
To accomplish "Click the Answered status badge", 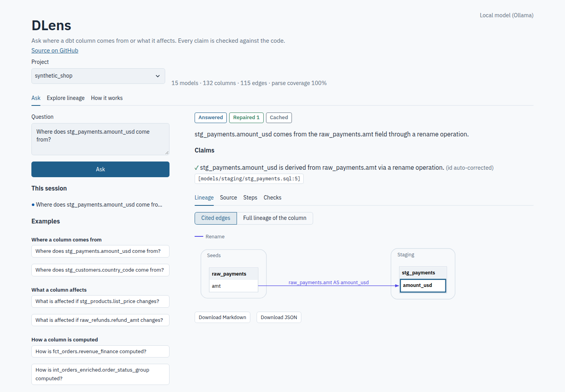I will (x=211, y=118).
